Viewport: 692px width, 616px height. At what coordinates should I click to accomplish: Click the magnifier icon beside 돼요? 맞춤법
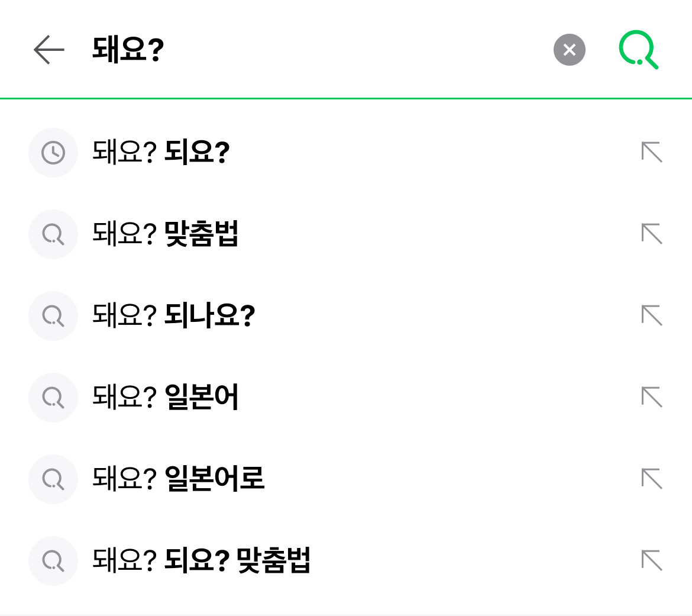pyautogui.click(x=53, y=234)
